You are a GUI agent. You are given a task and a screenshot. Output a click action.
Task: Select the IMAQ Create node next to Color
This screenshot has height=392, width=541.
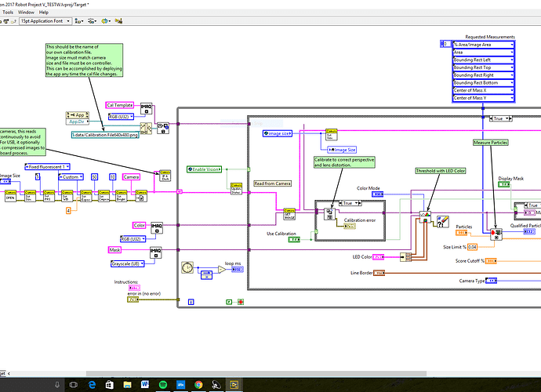tap(157, 228)
